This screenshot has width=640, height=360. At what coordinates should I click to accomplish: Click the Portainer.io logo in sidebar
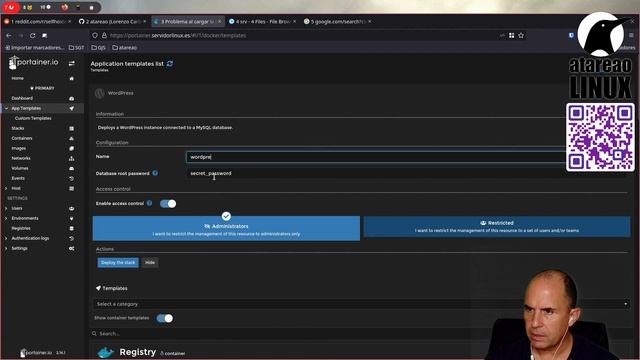33,62
